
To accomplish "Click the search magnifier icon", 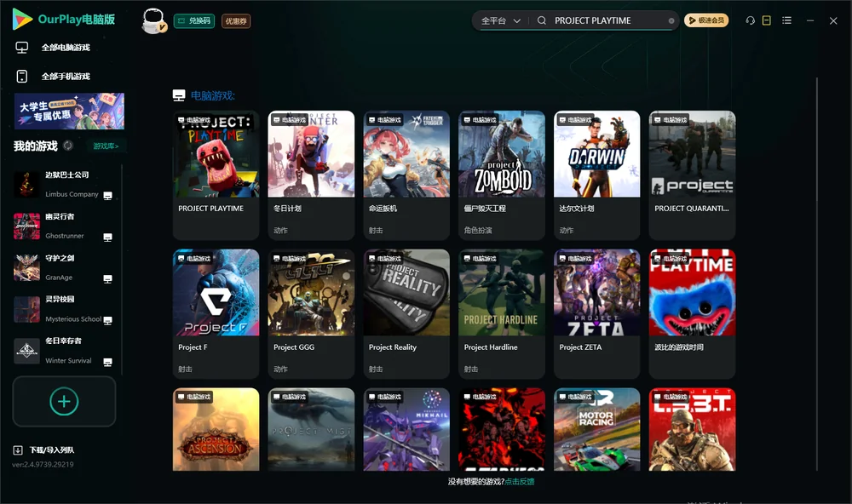I will [542, 20].
